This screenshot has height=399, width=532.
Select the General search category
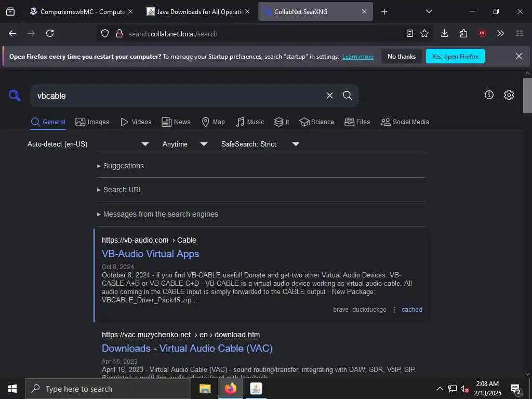pos(48,122)
